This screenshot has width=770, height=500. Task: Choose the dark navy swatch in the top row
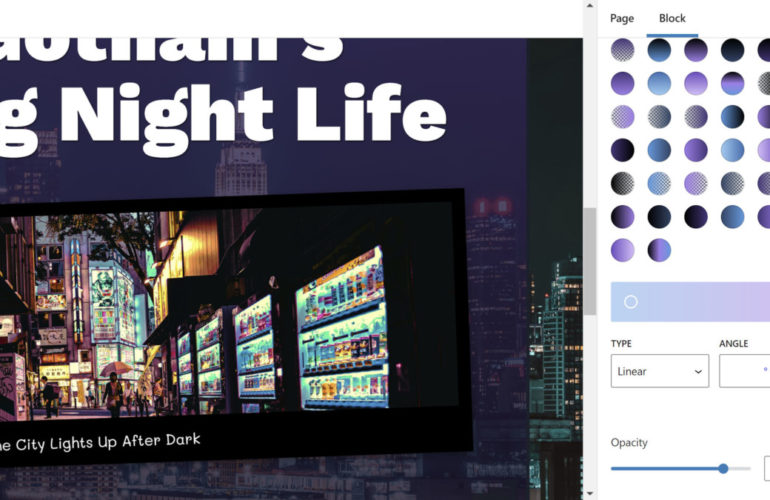(733, 50)
